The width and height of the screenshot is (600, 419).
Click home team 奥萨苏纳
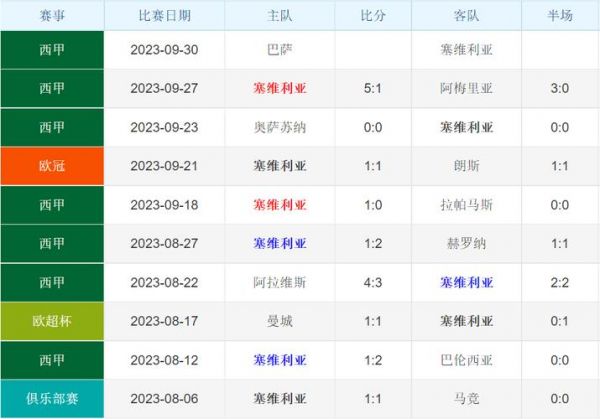280,127
